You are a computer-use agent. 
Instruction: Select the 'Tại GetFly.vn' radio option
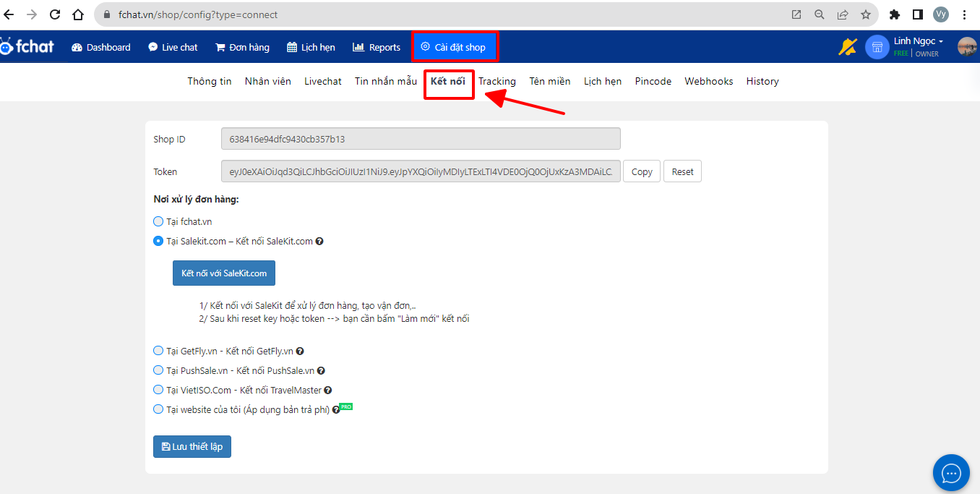[158, 351]
